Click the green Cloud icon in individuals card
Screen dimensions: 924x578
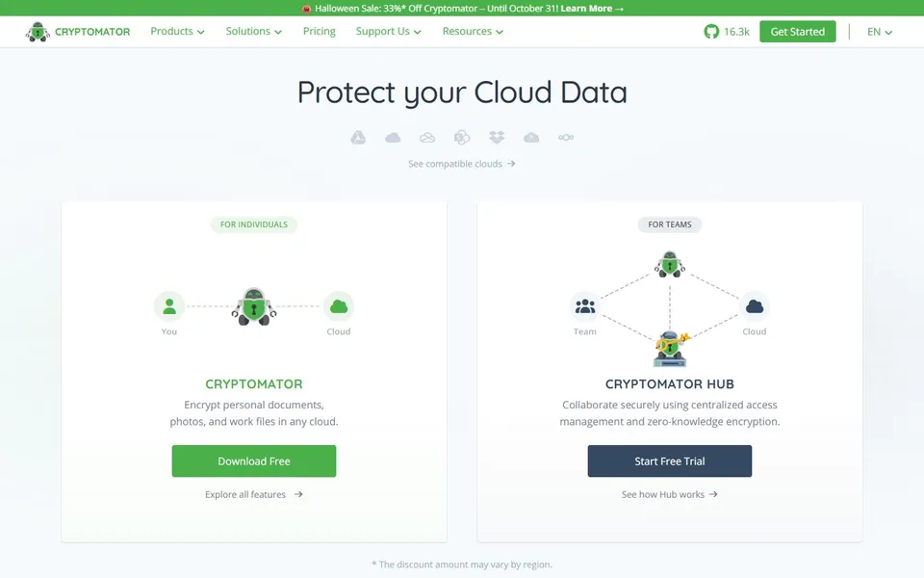(339, 306)
